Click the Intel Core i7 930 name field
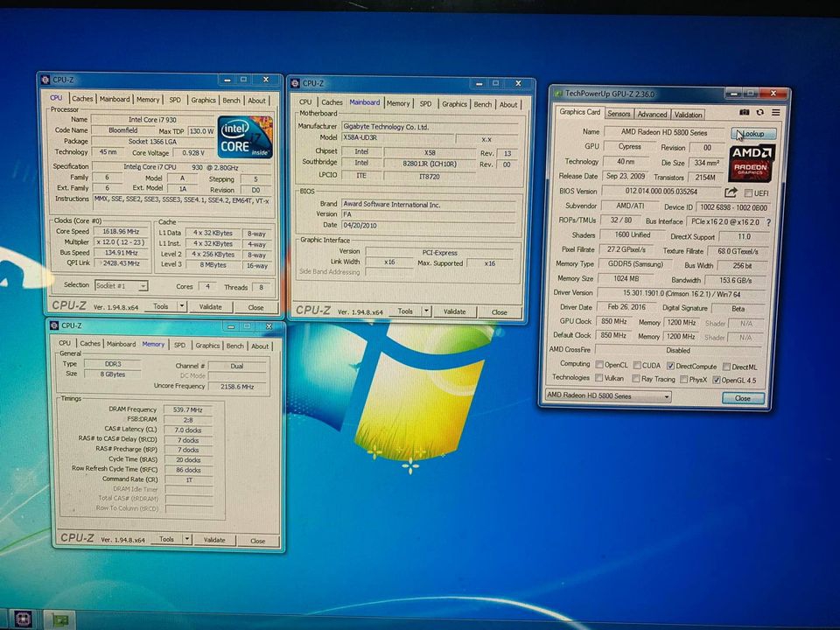840x630 pixels. pos(152,120)
